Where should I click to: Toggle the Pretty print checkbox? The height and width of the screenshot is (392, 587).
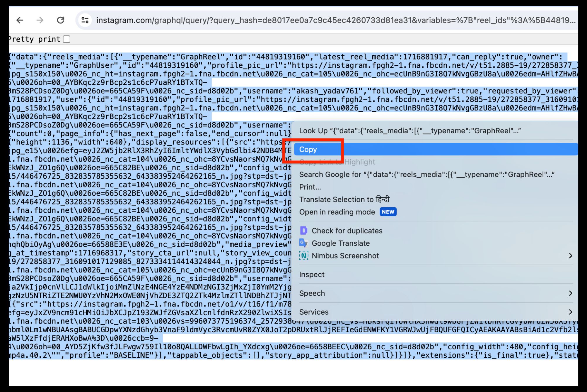[x=67, y=39]
